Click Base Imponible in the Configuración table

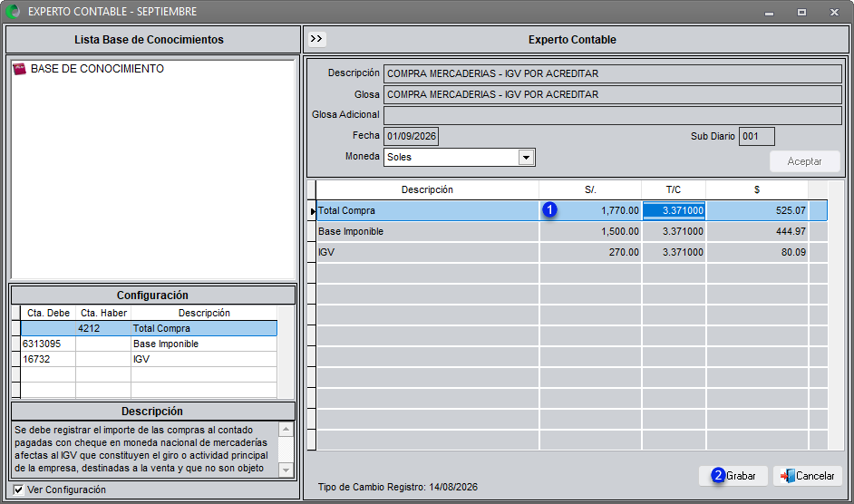(204, 344)
